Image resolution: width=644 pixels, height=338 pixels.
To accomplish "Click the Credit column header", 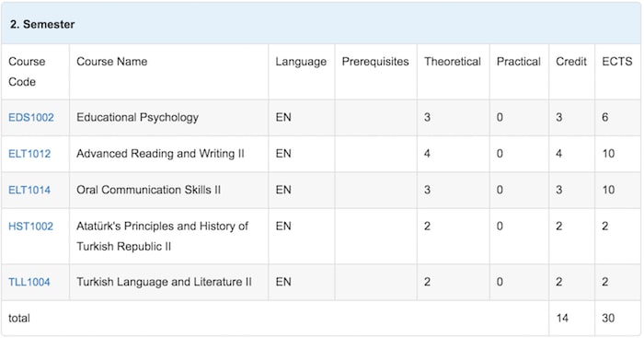I will pos(571,62).
